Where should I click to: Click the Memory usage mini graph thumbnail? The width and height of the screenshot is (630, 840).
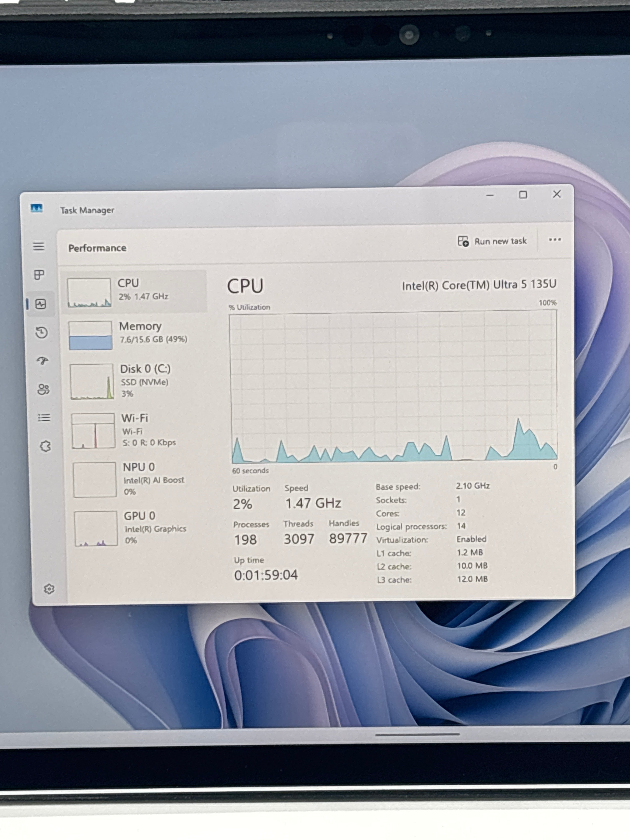(x=90, y=335)
